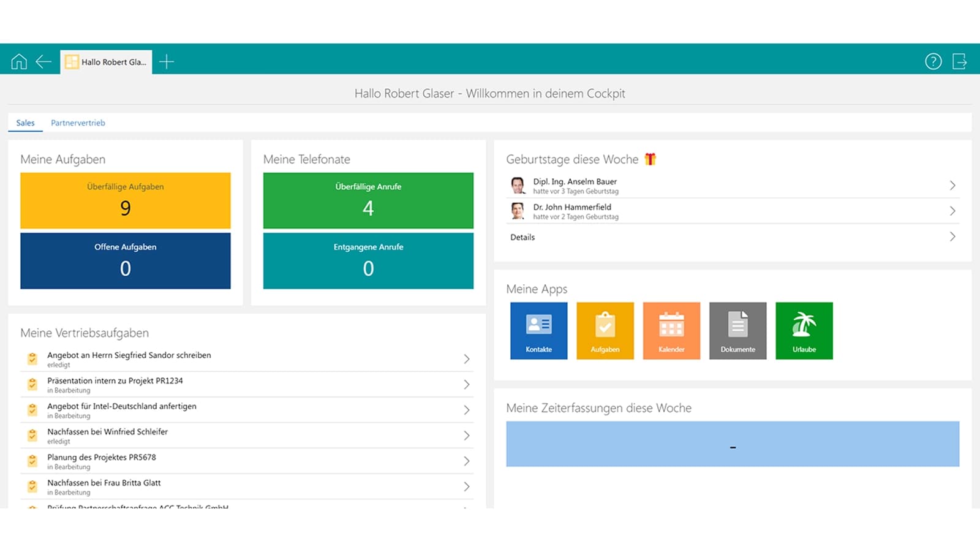Expand the birthday Details row chevron

952,237
